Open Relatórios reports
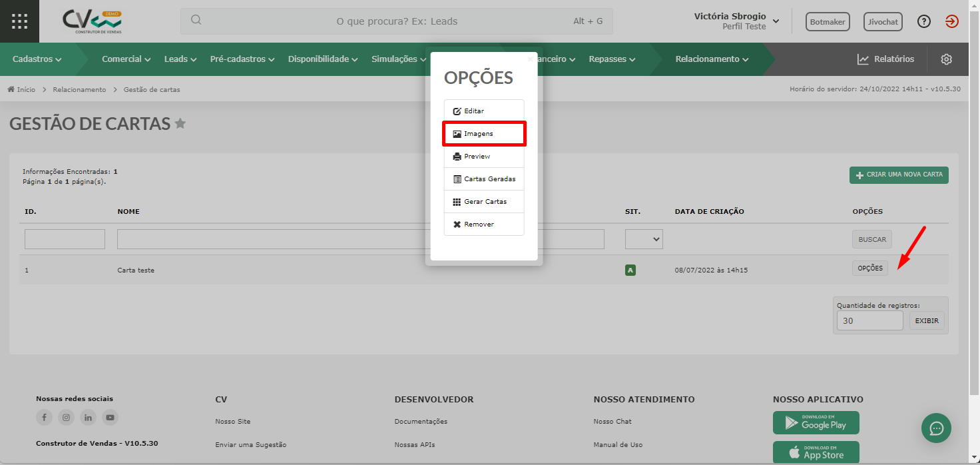 click(885, 59)
